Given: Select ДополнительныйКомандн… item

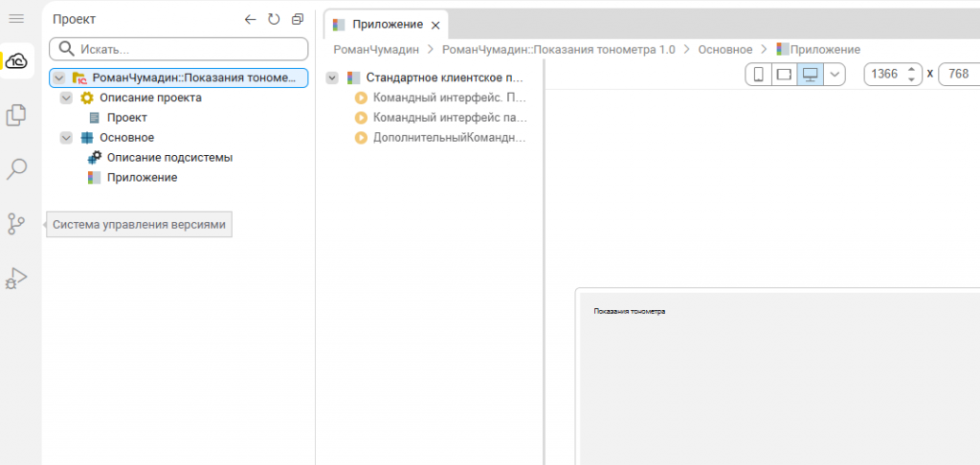Looking at the screenshot, I should click(x=450, y=138).
